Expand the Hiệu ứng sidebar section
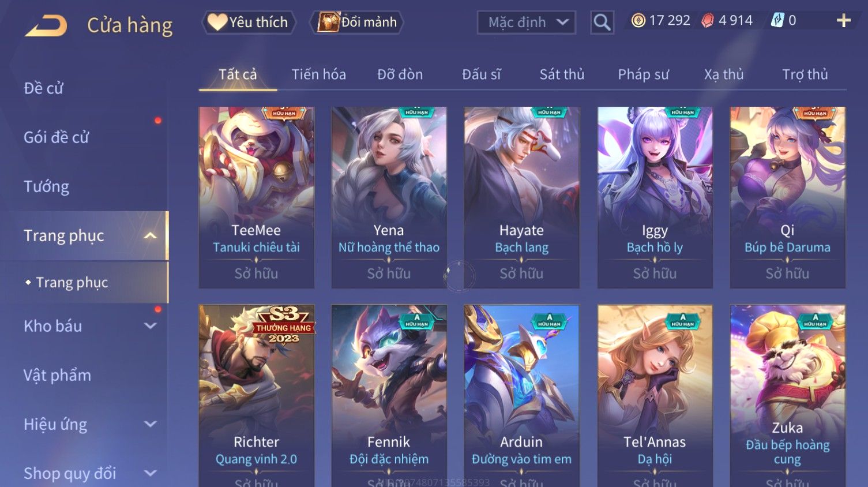868x487 pixels. [x=150, y=424]
